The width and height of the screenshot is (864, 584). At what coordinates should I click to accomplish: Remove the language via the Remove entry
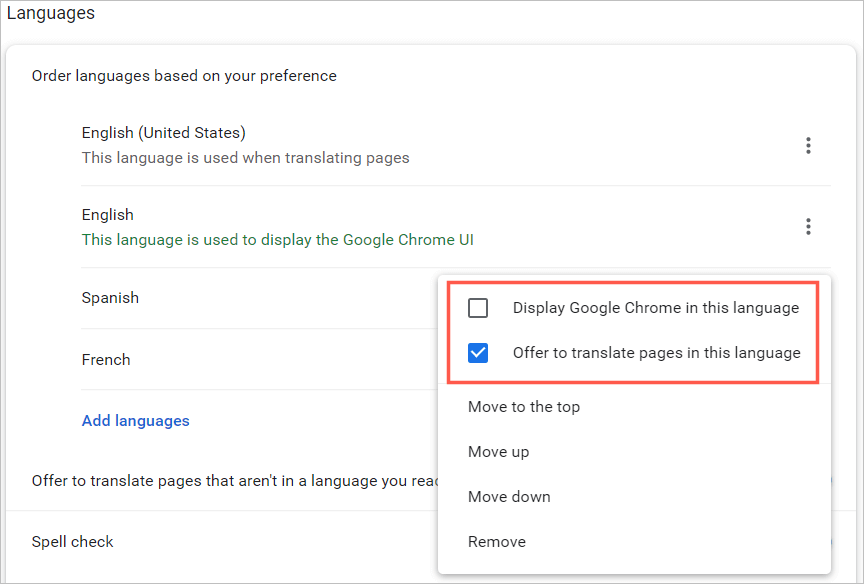[497, 542]
